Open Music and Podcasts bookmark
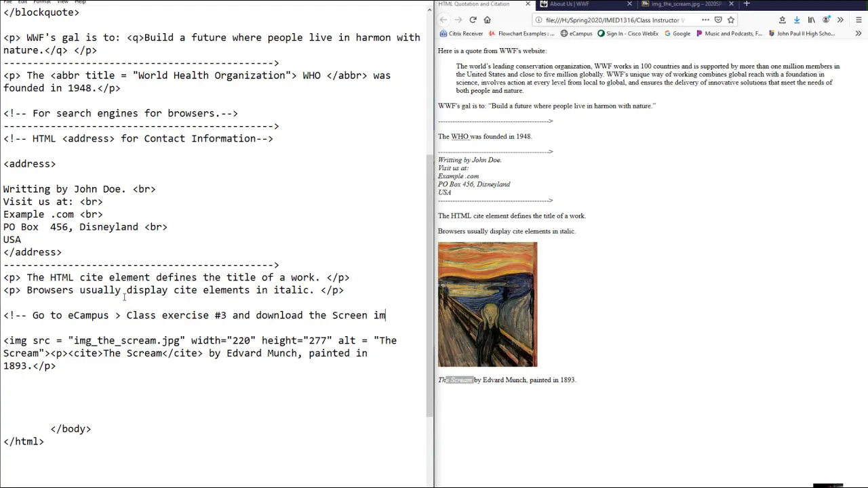Image resolution: width=868 pixels, height=488 pixels. [729, 33]
